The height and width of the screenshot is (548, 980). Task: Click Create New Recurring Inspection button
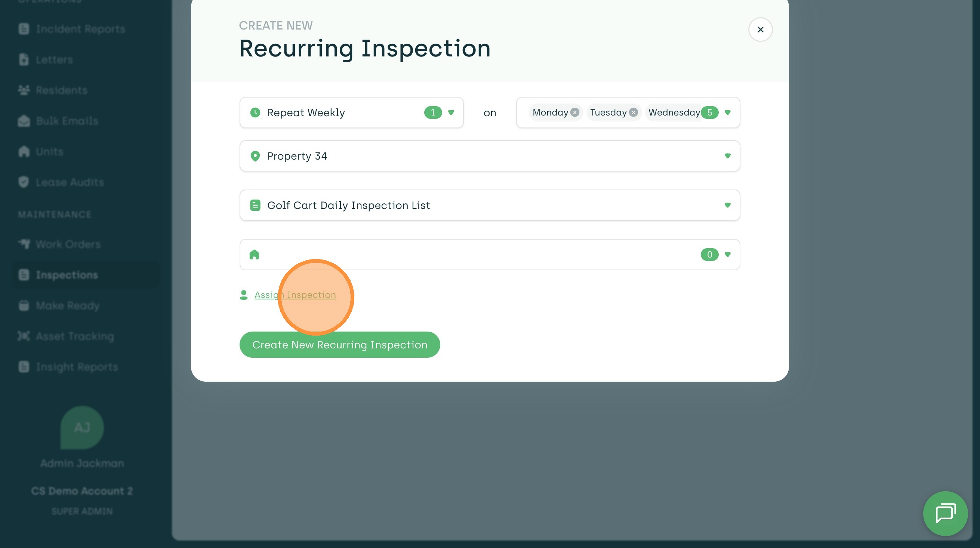tap(339, 345)
